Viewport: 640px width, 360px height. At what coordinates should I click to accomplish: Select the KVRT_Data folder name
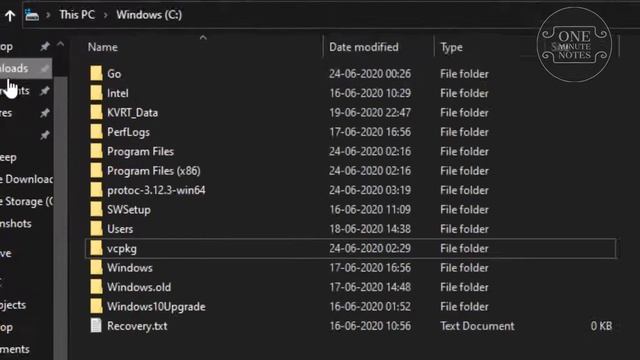[132, 113]
